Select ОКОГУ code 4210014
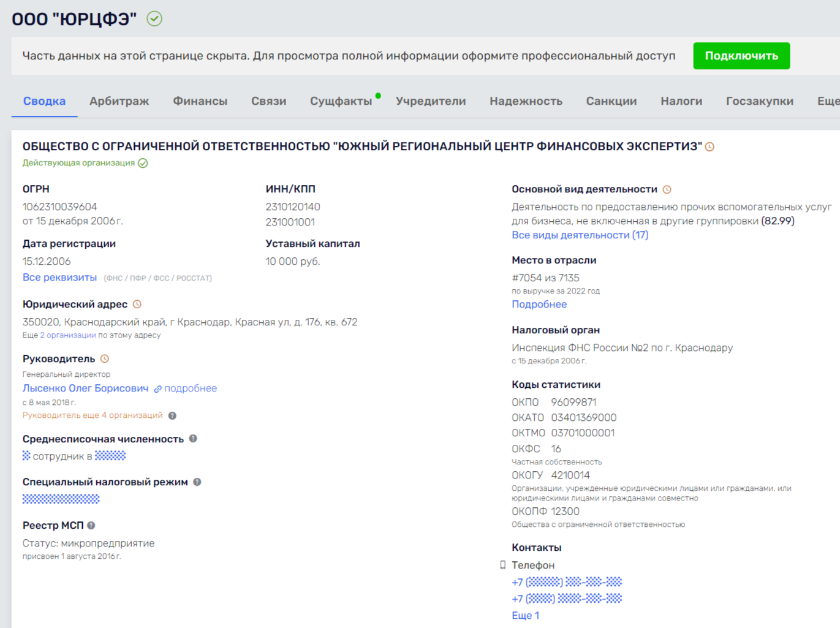This screenshot has height=628, width=840. click(570, 475)
